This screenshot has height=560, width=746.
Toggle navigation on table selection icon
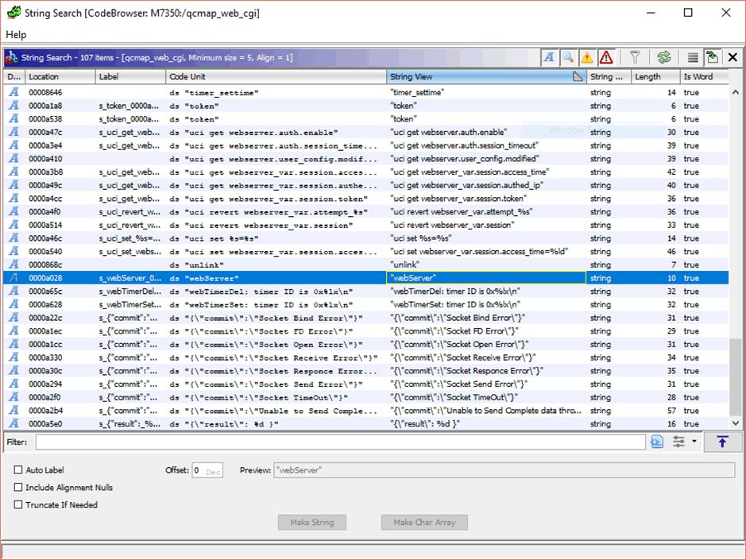[712, 57]
